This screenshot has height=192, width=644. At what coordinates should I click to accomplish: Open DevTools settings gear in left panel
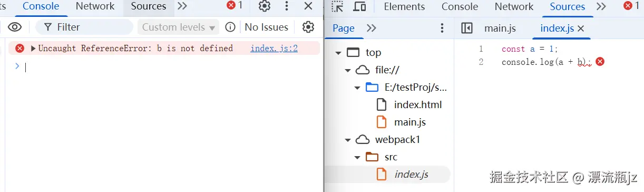pos(265,6)
